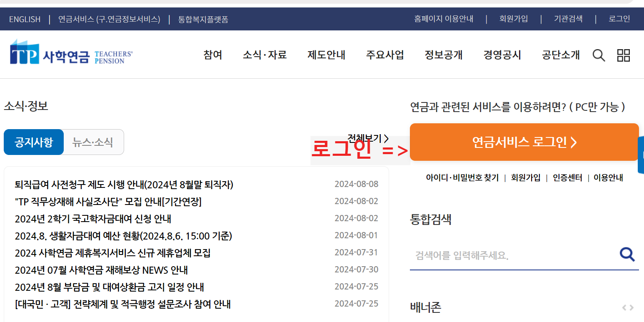Open 홈페이지 이용안내 in top bar
Image resolution: width=644 pixels, height=322 pixels.
444,19
